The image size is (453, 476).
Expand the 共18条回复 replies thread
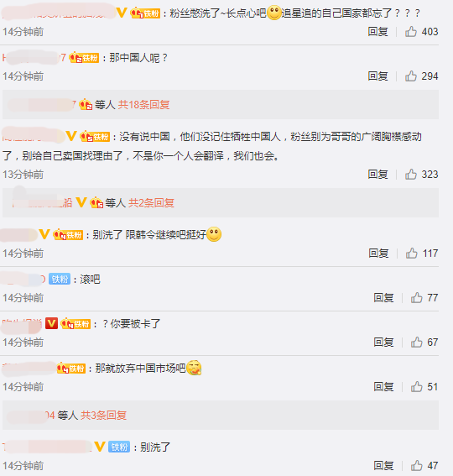point(143,105)
